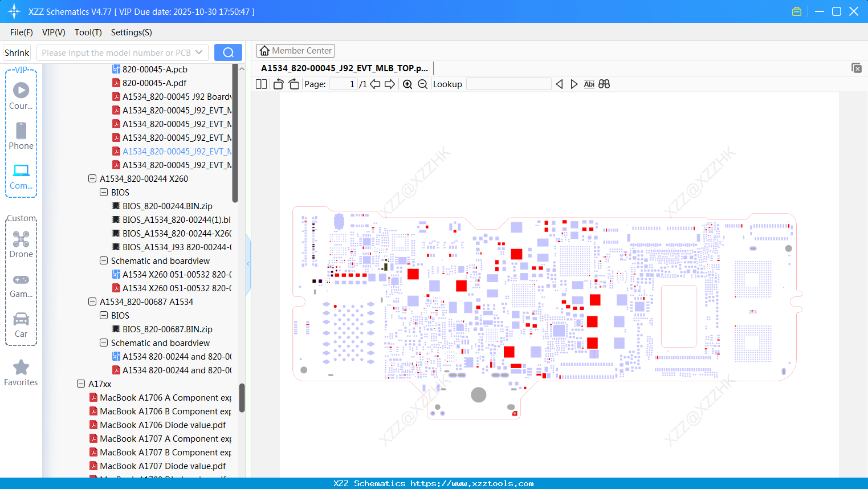Click the Shrink button
This screenshot has height=489, width=868.
[x=17, y=52]
